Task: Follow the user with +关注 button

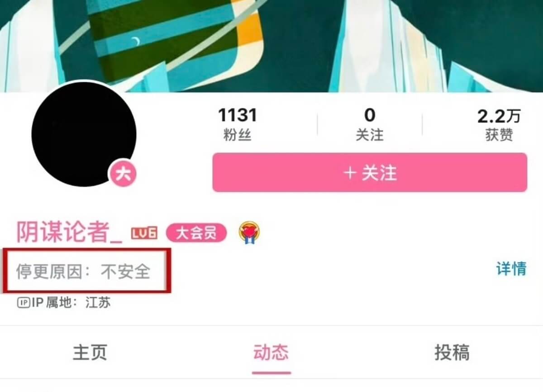Action: (370, 172)
